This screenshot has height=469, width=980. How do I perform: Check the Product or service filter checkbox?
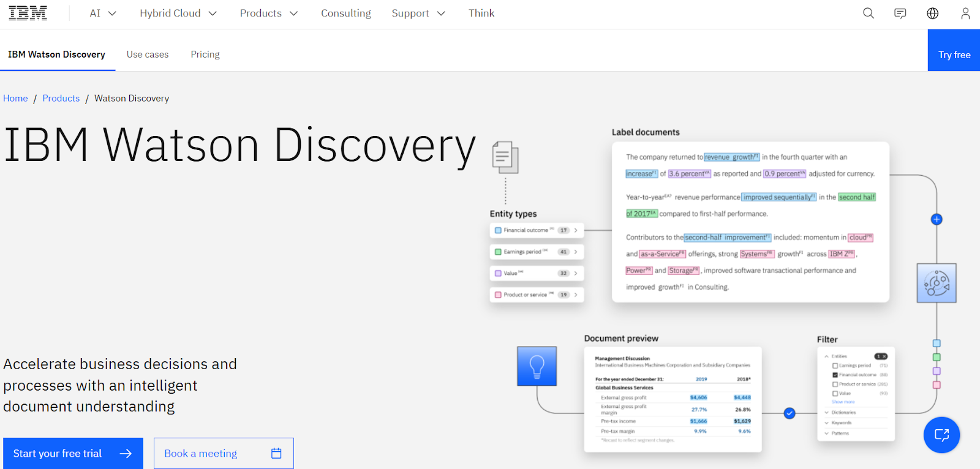[x=835, y=384]
